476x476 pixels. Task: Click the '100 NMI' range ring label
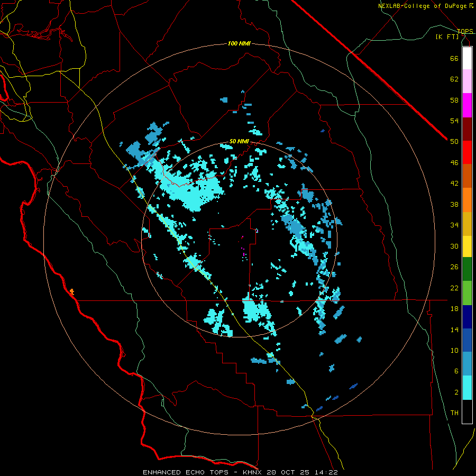239,44
